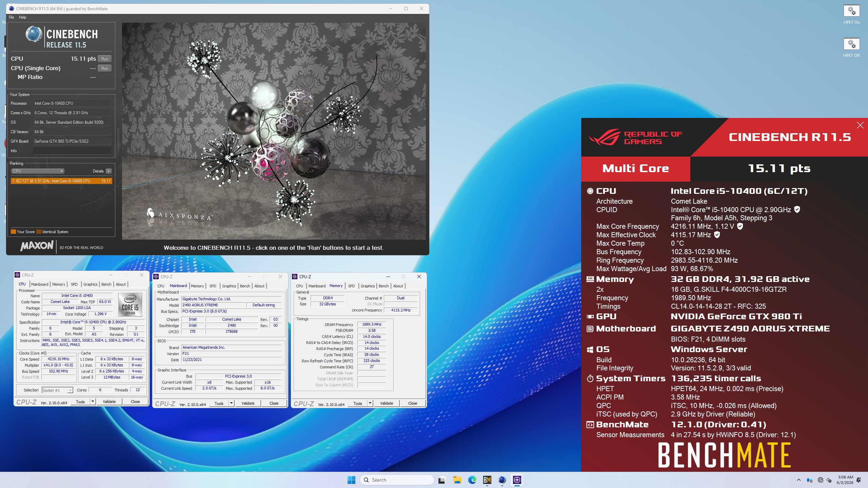Open the Socket #1 selection dropdown
868x488 pixels.
point(57,390)
